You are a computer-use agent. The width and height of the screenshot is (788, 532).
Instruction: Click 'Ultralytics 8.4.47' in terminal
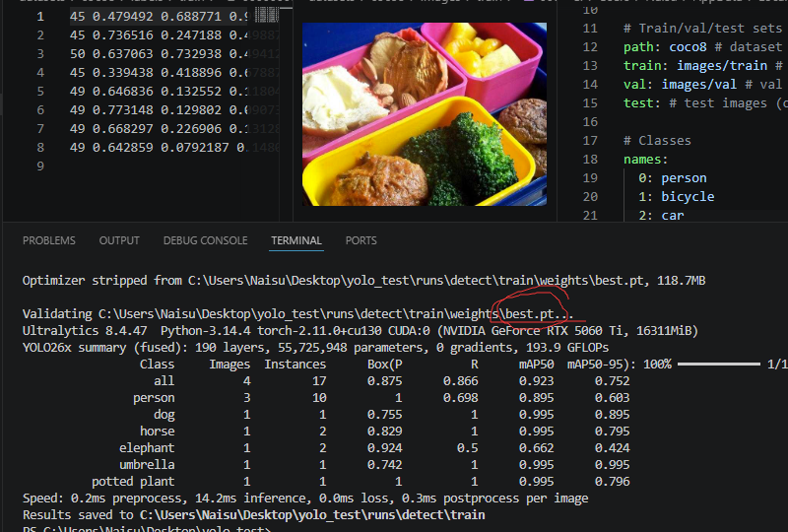85,331
